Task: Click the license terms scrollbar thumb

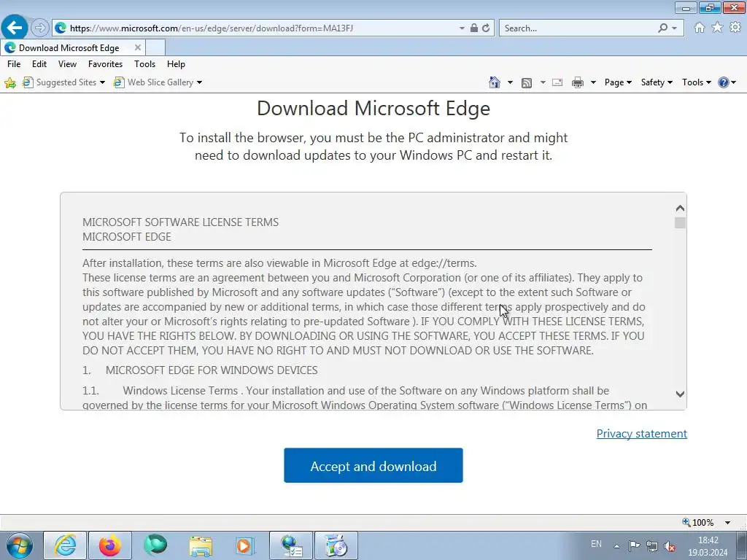Action: tap(680, 223)
